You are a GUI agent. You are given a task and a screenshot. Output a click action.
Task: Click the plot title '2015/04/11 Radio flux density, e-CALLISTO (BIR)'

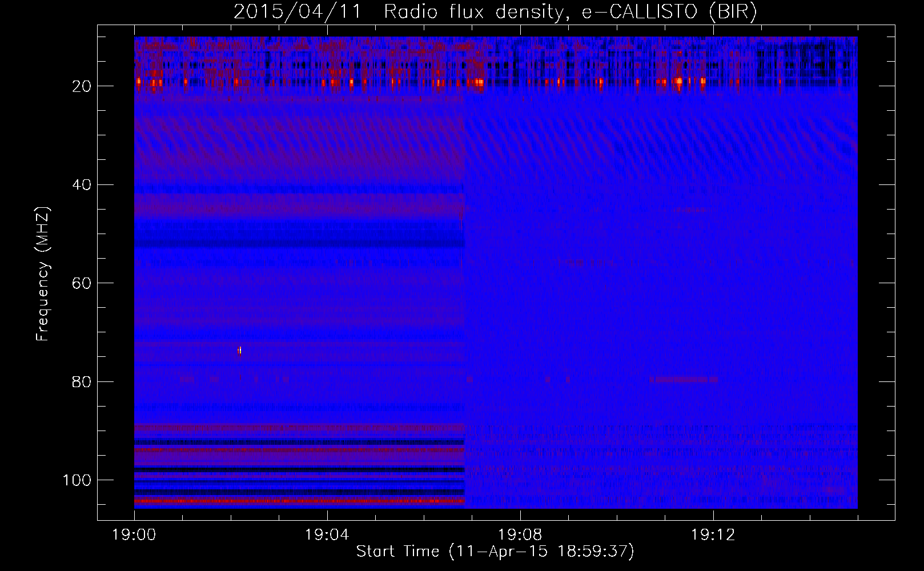[x=495, y=11]
